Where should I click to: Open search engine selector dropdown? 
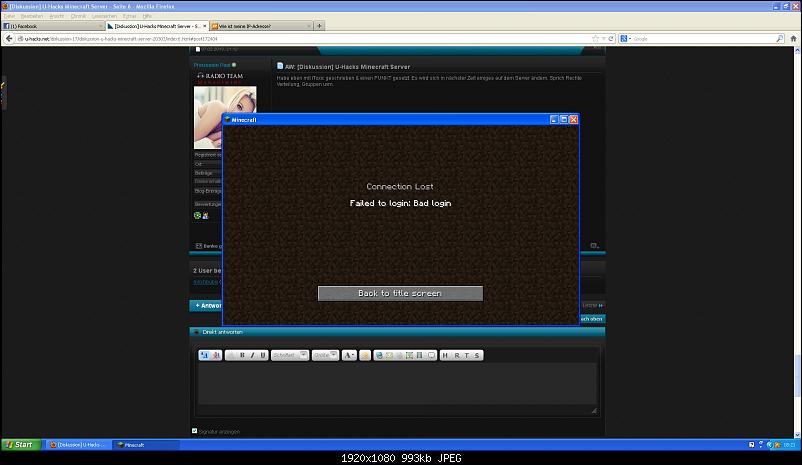click(x=626, y=38)
